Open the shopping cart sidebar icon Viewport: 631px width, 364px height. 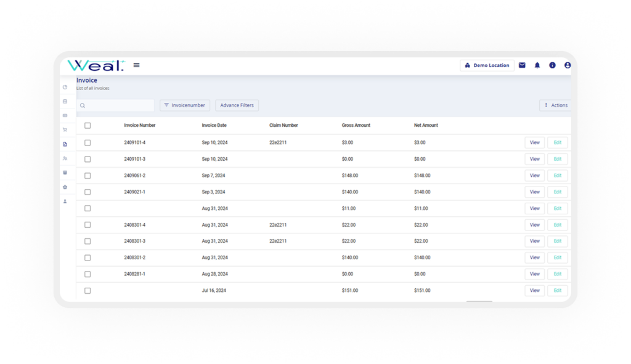65,129
